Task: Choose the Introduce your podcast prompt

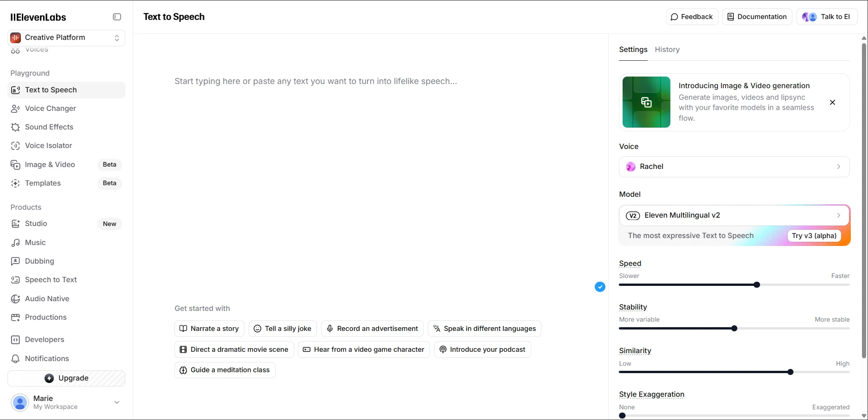Action: (x=482, y=349)
